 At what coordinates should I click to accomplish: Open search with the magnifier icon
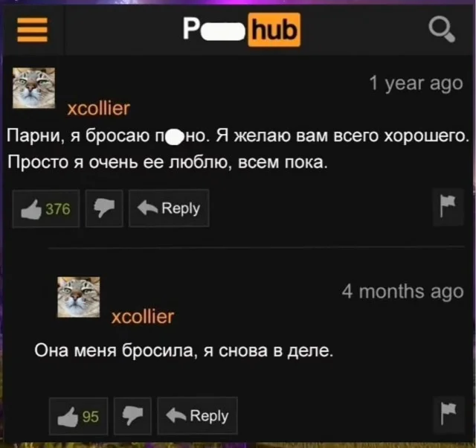442,29
